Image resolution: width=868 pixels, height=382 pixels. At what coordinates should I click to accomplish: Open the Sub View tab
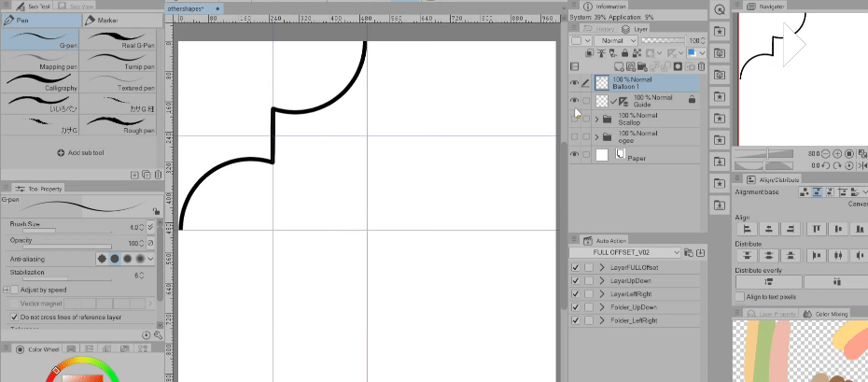click(x=76, y=7)
